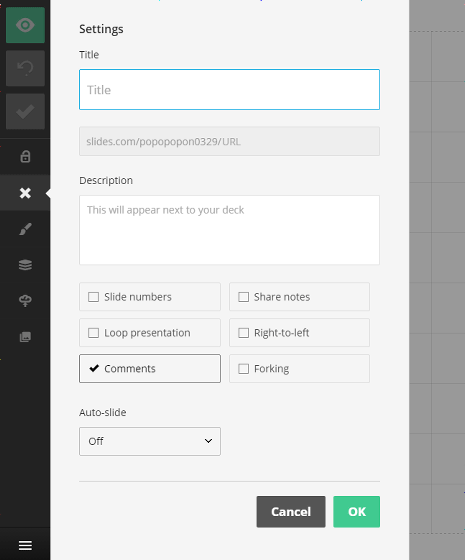The height and width of the screenshot is (560, 465).
Task: Open the media library images icon
Action: (x=25, y=337)
